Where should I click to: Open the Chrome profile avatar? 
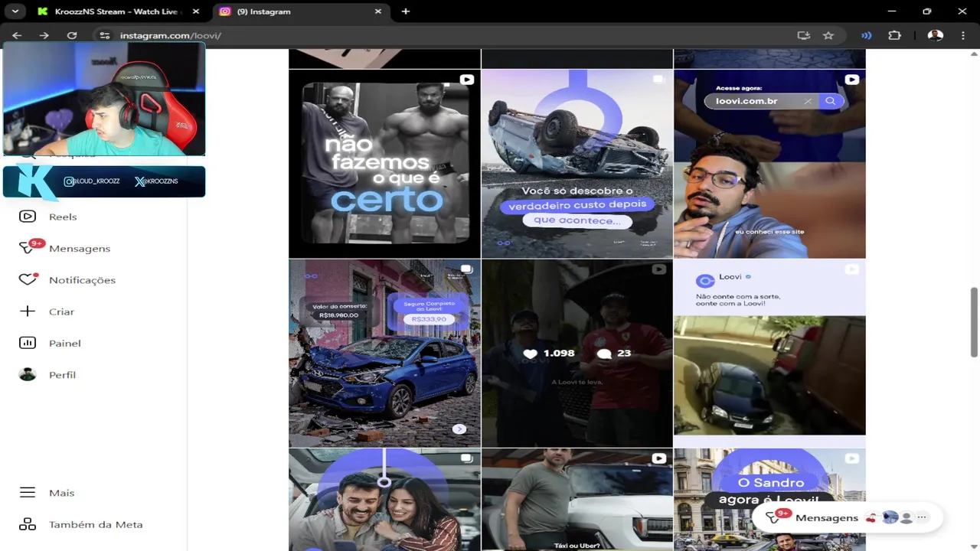(x=935, y=35)
